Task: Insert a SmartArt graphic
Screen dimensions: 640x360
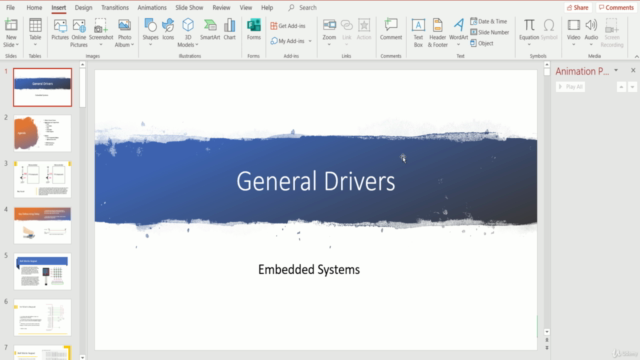Action: [210, 29]
